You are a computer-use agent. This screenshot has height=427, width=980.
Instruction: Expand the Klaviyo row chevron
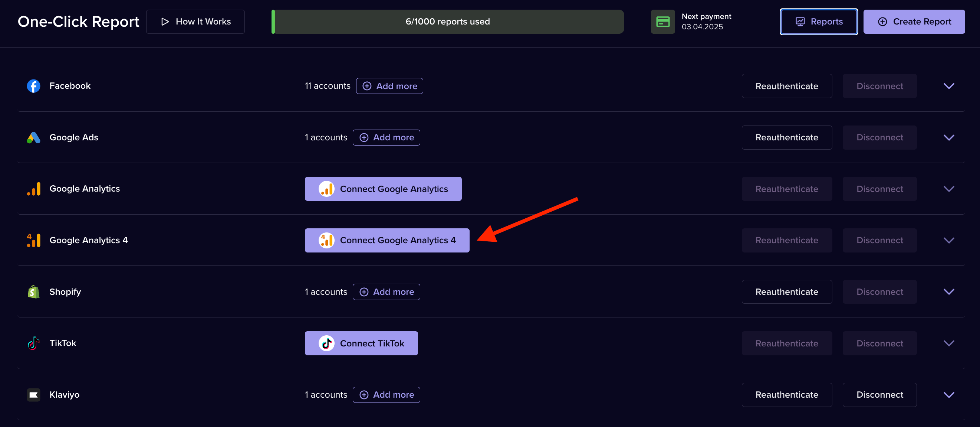[x=949, y=395]
